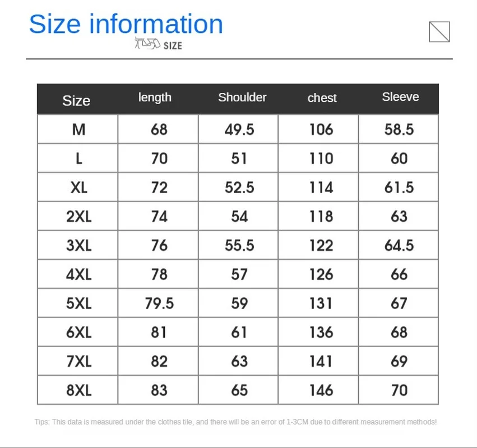This screenshot has width=477, height=448.
Task: Click the small logo beside SIZE text
Action: [x=147, y=44]
